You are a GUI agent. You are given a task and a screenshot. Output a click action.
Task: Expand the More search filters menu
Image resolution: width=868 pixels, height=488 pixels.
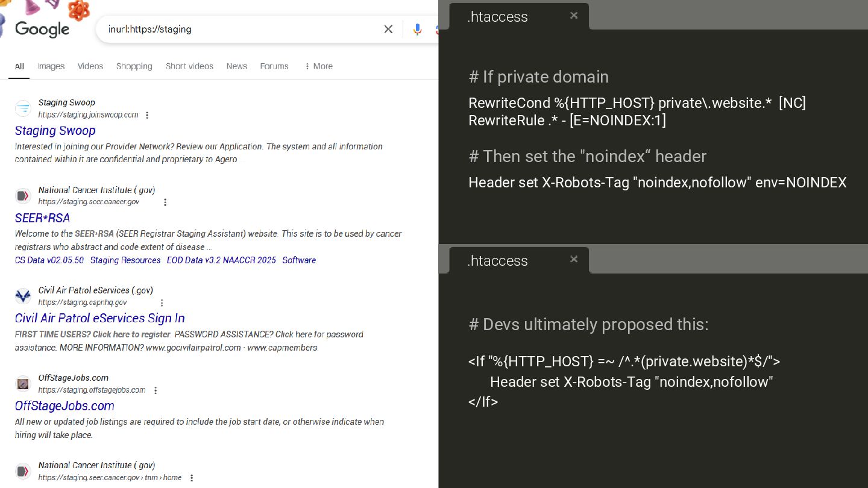point(318,66)
